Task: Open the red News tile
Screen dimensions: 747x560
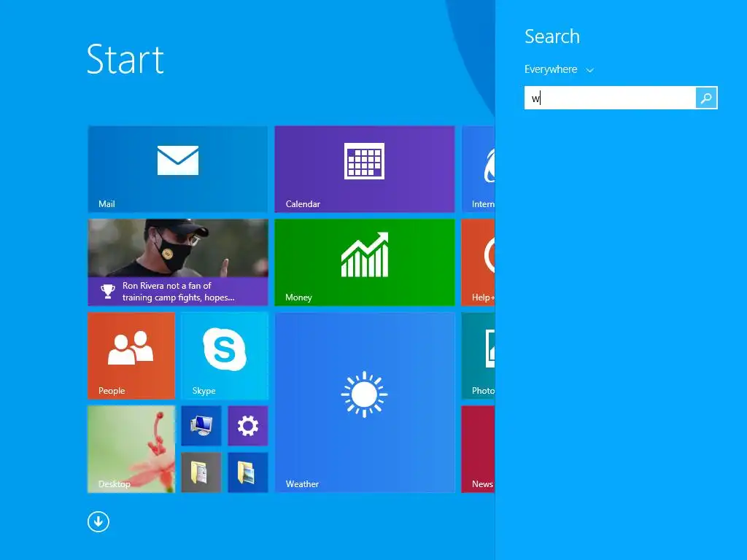Action: [x=479, y=449]
